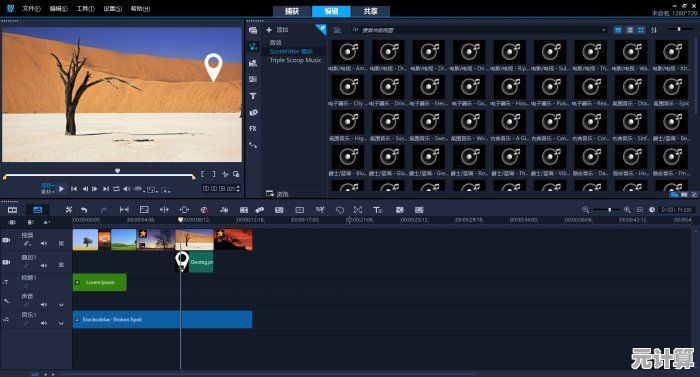
Task: Toggle repeat playback in preview controls
Action: 116,189
